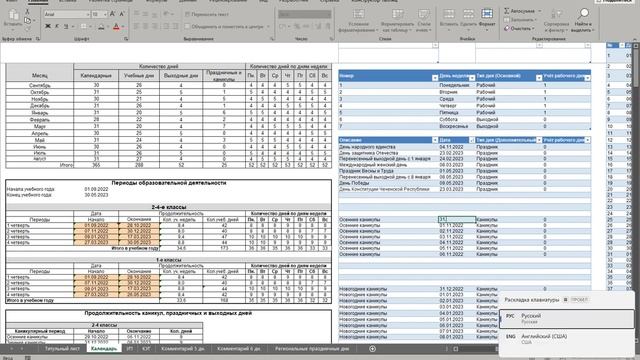This screenshot has width=640, height=360.
Task: Click the AutoSum (Автосумма) icon
Action: [507, 11]
